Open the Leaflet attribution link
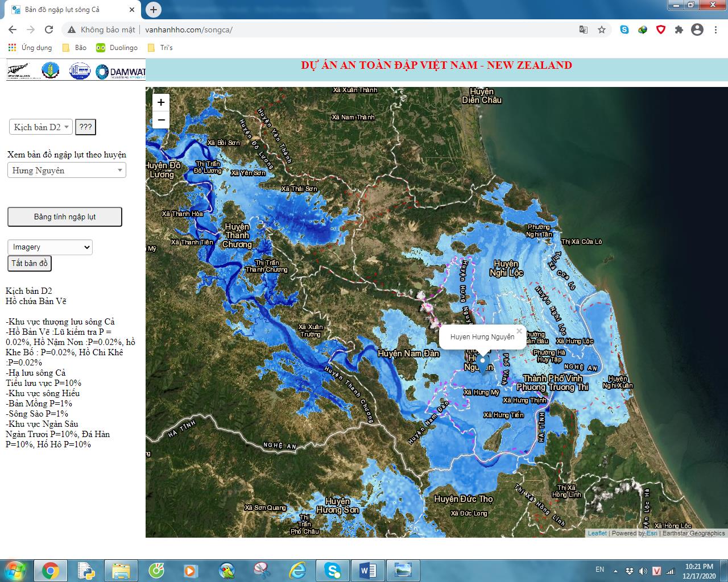The width and height of the screenshot is (728, 582). tap(597, 533)
